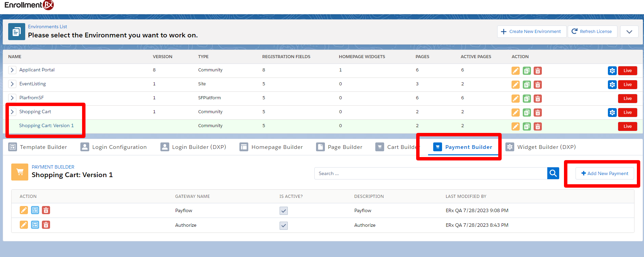
Task: Open layout icon for Authorize gateway
Action: 35,225
